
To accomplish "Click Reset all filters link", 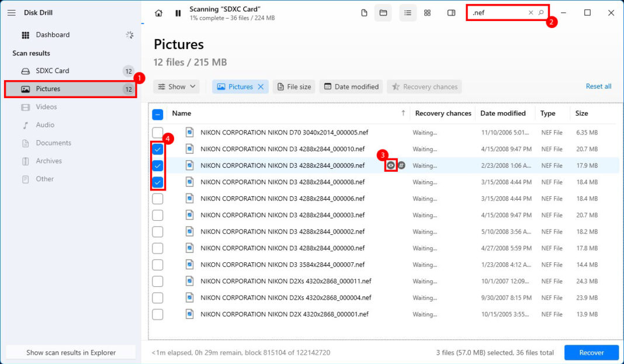I will tap(598, 86).
